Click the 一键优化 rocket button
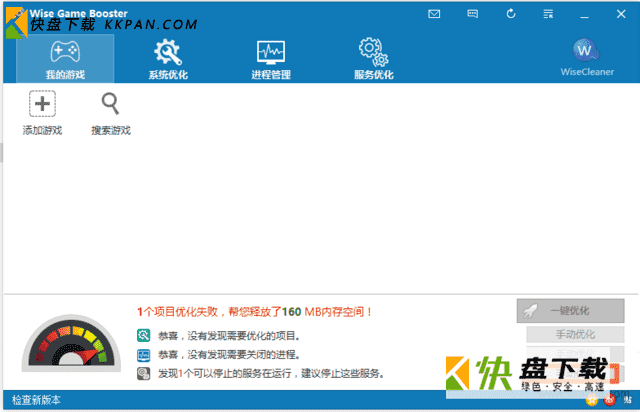 pos(570,311)
